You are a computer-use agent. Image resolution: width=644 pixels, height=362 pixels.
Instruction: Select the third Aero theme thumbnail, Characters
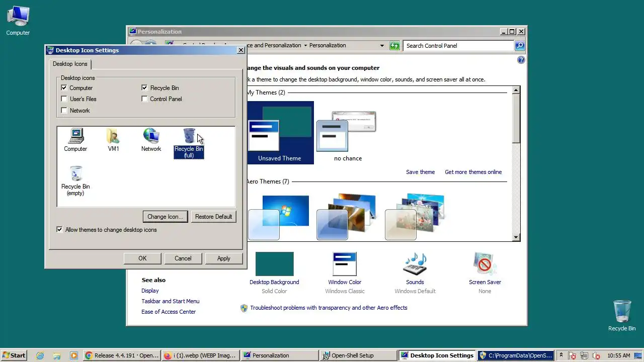coord(416,217)
